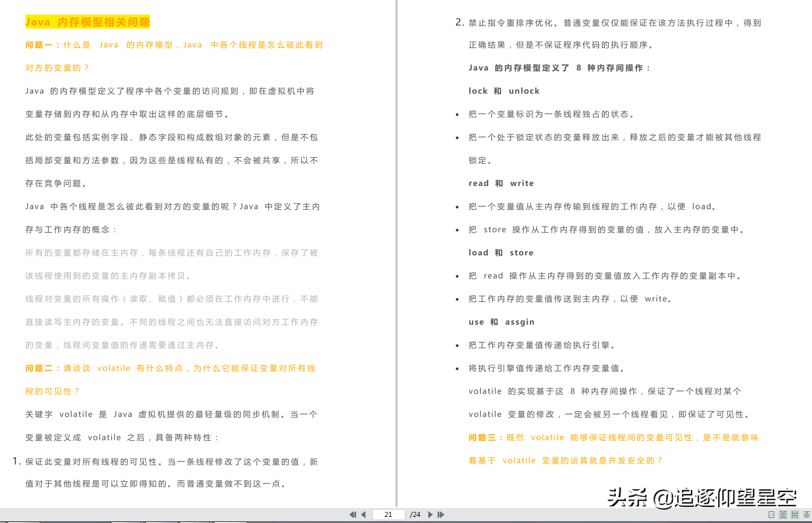
Task: Click the bold line use 和 assgin
Action: point(502,322)
